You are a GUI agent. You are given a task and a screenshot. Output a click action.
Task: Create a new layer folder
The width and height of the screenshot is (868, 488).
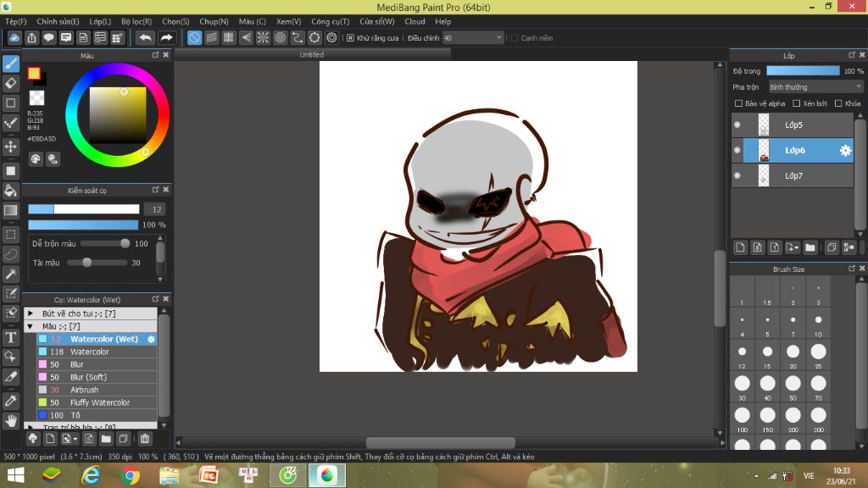point(810,247)
